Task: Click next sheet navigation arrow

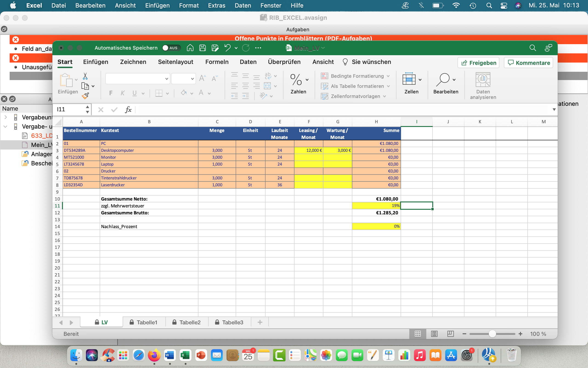Action: click(71, 322)
